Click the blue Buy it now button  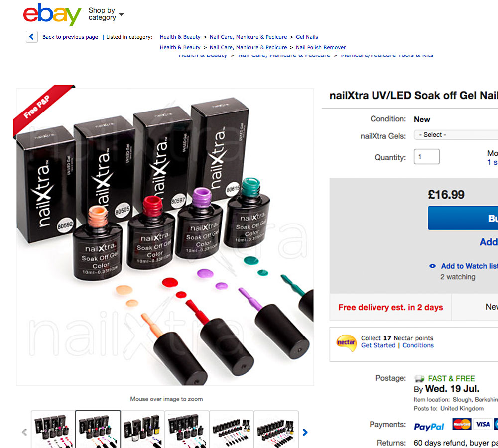click(463, 218)
